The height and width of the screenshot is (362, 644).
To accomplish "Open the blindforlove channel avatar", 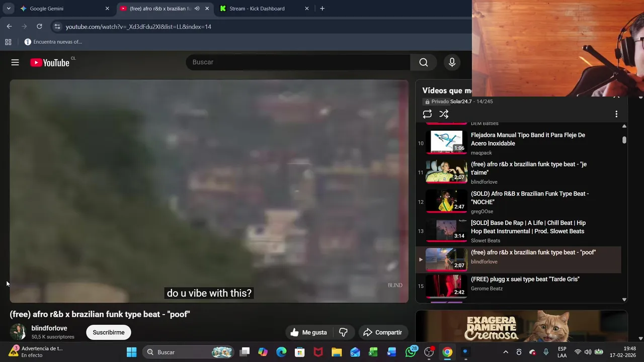I will tap(18, 332).
